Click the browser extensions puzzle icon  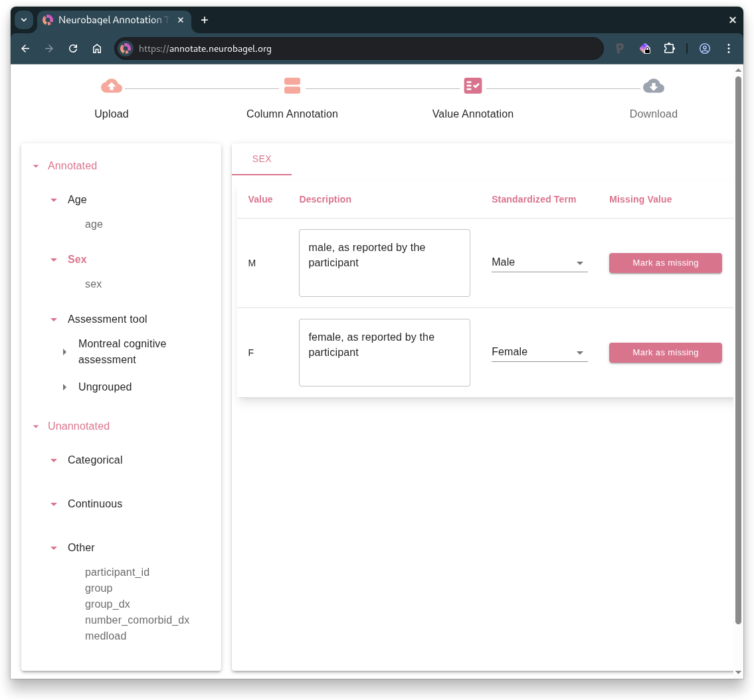[x=669, y=48]
